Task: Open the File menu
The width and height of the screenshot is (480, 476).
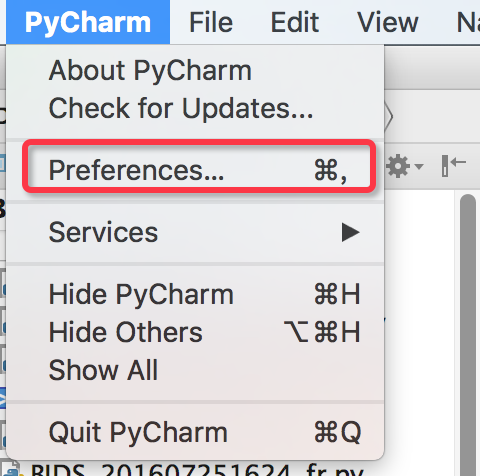Action: point(211,22)
